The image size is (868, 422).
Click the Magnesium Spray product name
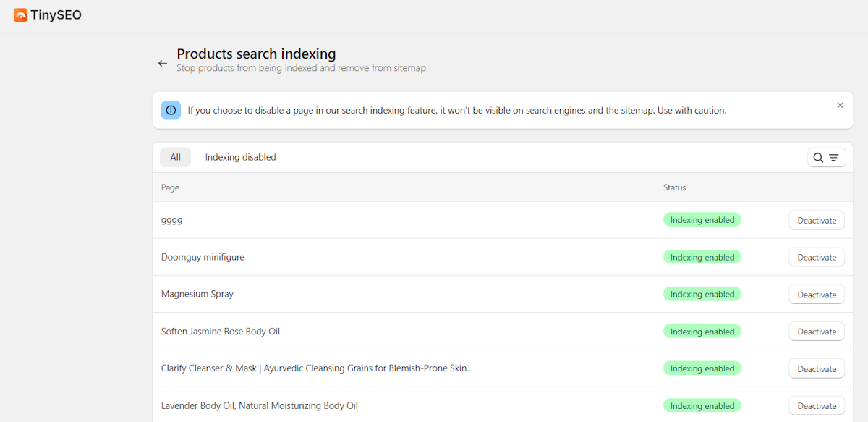coord(197,294)
